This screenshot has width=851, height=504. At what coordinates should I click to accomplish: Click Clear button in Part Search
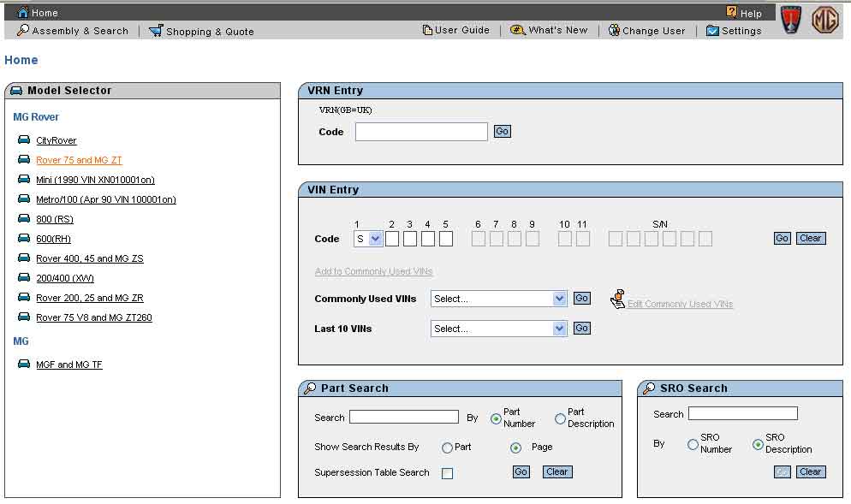557,472
